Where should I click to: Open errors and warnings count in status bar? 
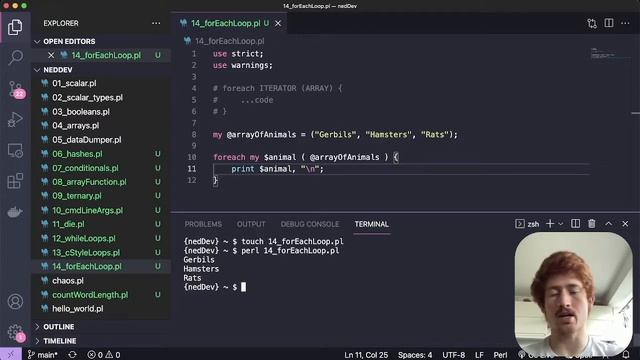pyautogui.click(x=104, y=355)
